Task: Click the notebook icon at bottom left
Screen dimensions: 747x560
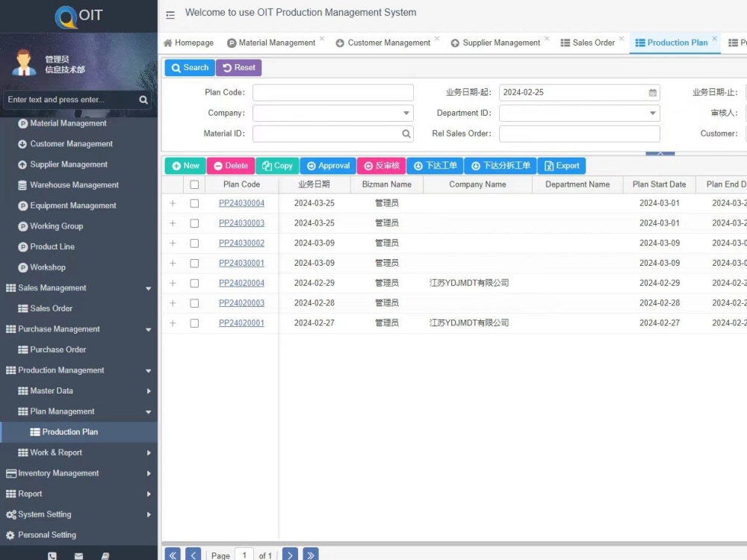Action: pyautogui.click(x=105, y=556)
